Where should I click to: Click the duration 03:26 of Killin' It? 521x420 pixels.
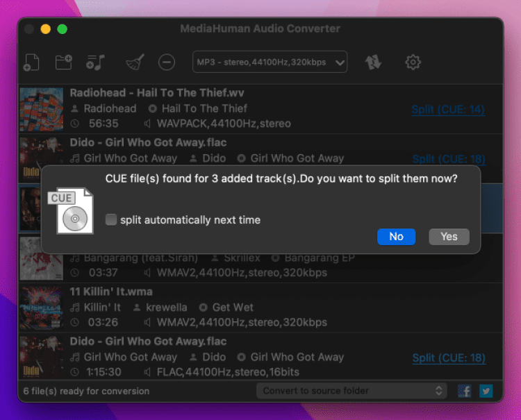point(103,322)
